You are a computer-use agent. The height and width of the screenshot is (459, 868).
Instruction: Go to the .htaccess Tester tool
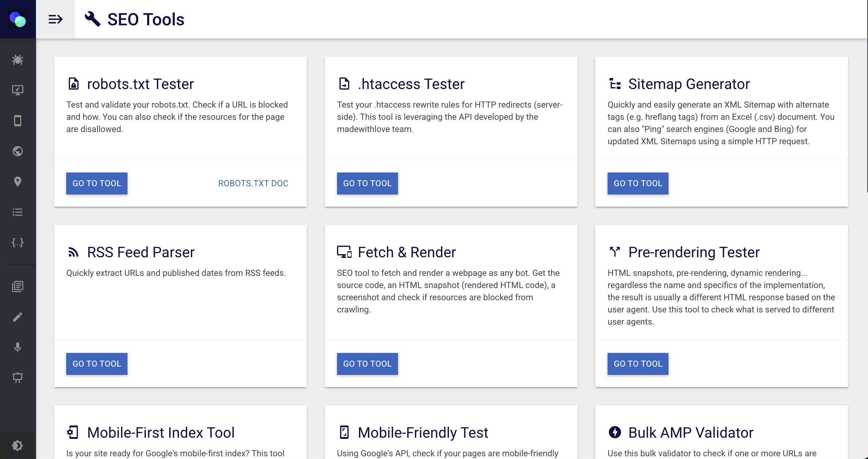367,183
